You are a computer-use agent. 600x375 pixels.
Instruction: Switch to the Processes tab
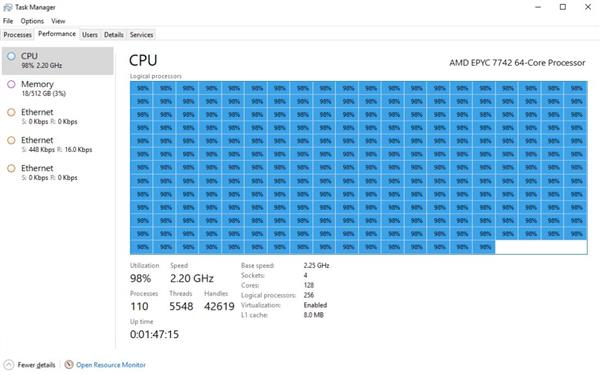pyautogui.click(x=18, y=34)
